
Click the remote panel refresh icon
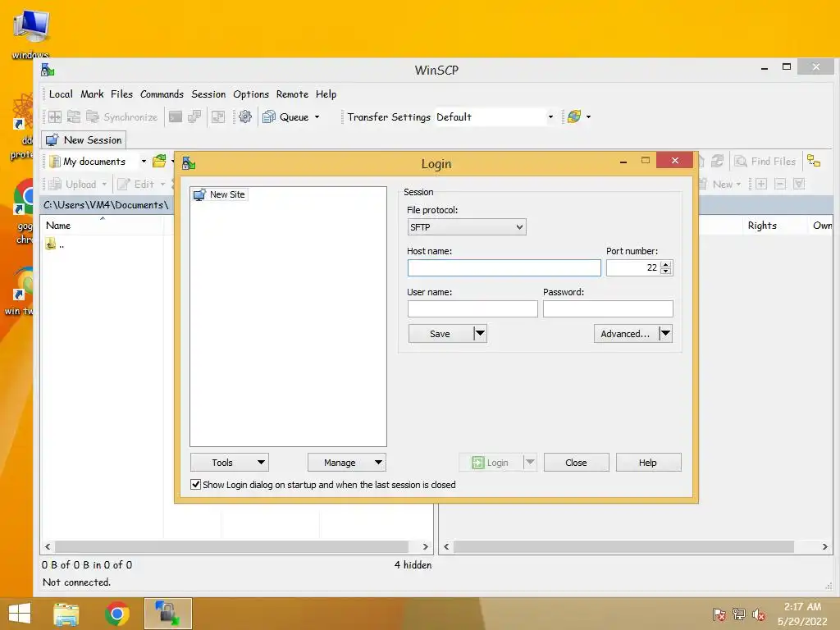(x=717, y=161)
